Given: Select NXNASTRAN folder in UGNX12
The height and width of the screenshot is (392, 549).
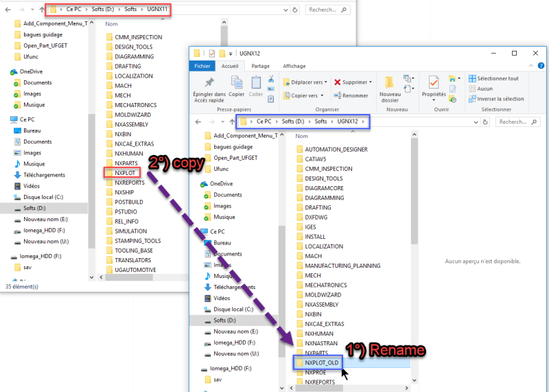Looking at the screenshot, I should click(x=317, y=343).
